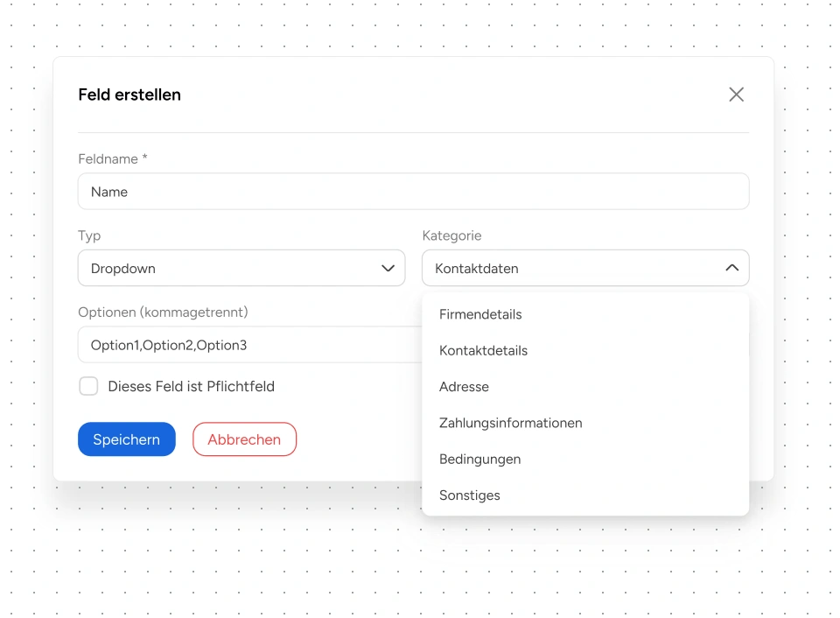Select Zahlungsinformationen from the list

(x=510, y=423)
